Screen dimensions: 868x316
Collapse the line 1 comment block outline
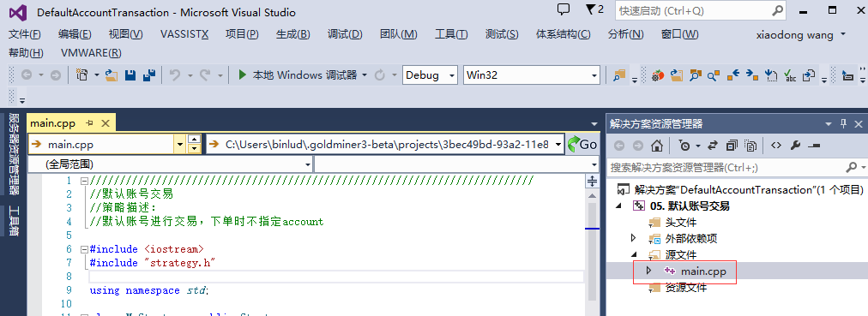pos(84,181)
